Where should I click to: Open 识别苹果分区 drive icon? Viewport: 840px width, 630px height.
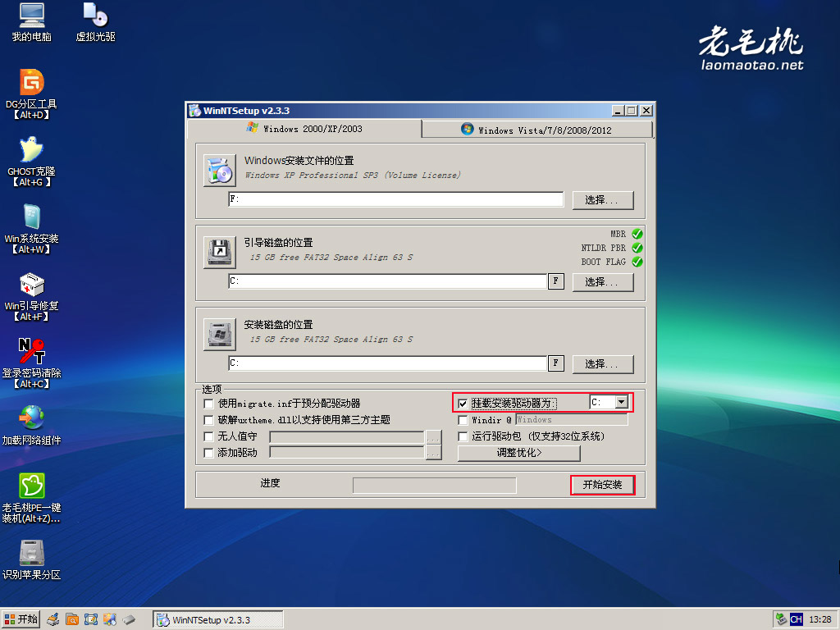pos(32,559)
